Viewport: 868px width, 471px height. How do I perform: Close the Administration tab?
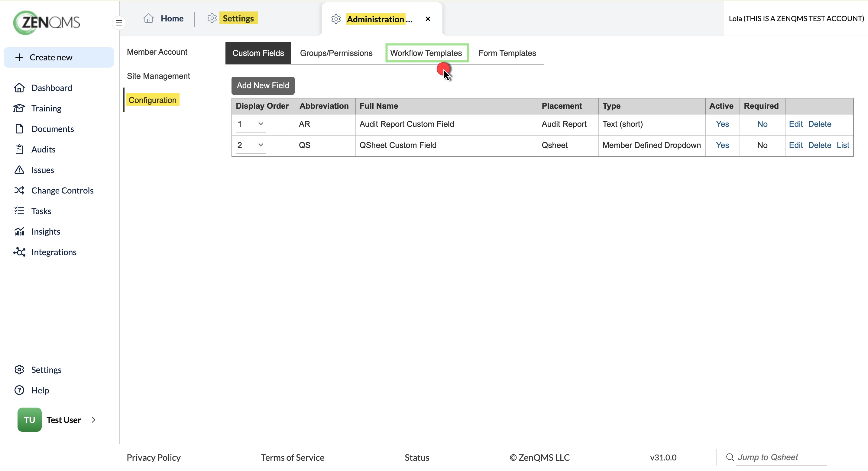click(428, 19)
